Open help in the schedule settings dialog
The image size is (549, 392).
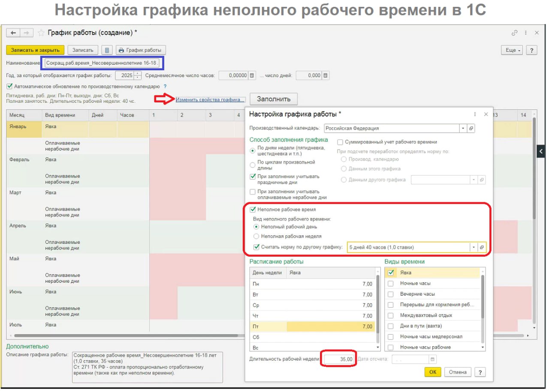pos(480,372)
